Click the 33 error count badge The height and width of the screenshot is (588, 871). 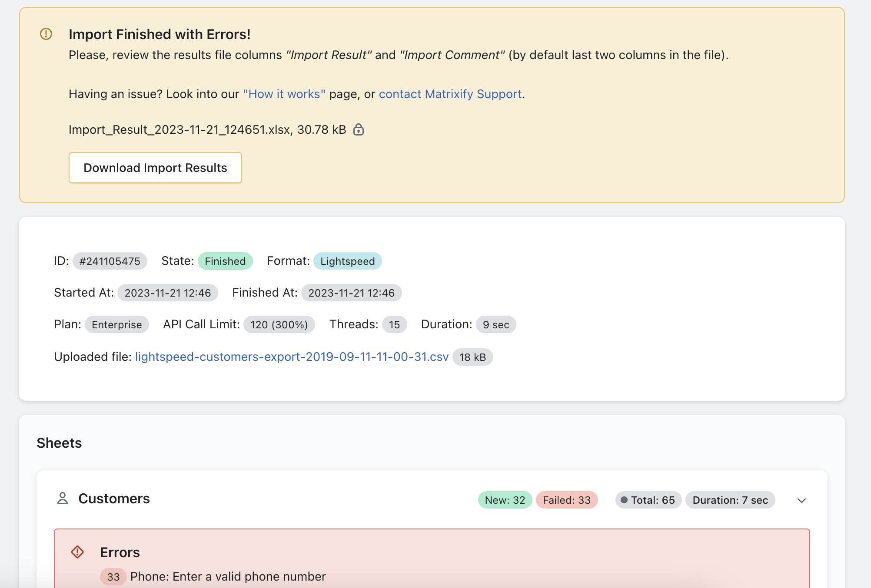pyautogui.click(x=113, y=577)
